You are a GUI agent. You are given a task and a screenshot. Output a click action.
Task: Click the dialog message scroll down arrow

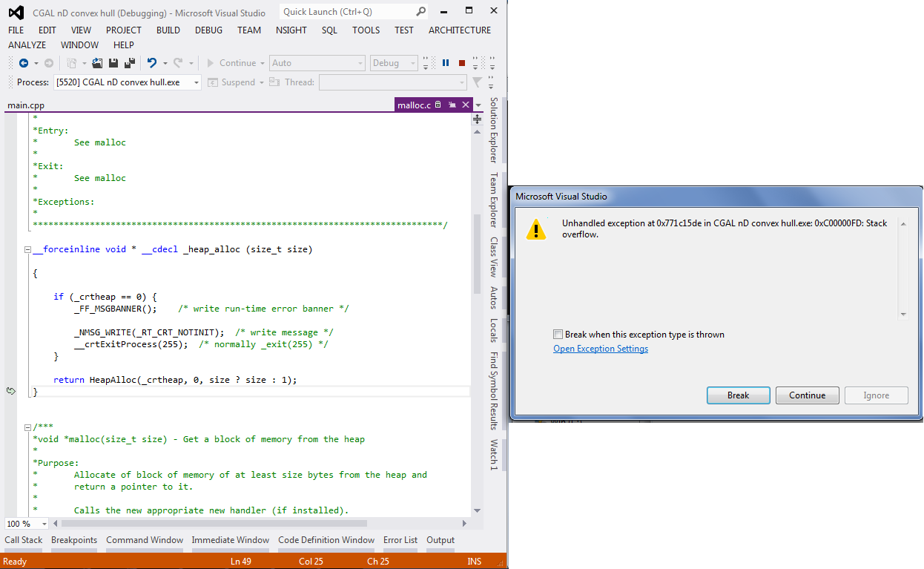click(x=903, y=315)
